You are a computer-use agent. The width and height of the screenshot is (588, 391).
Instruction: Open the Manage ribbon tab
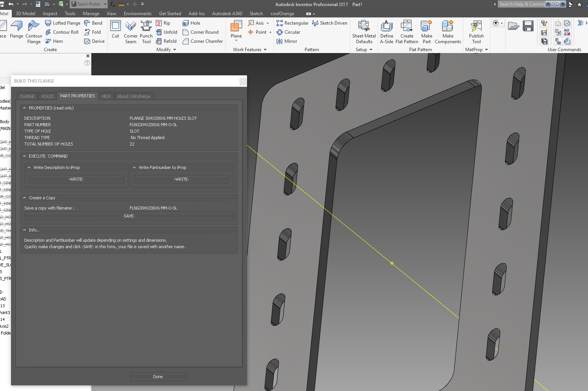[x=91, y=14]
